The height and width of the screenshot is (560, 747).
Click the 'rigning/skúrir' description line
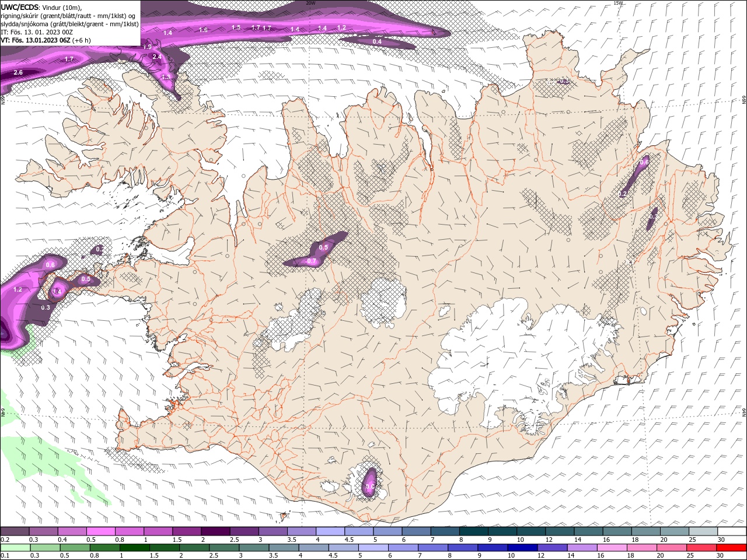point(68,15)
